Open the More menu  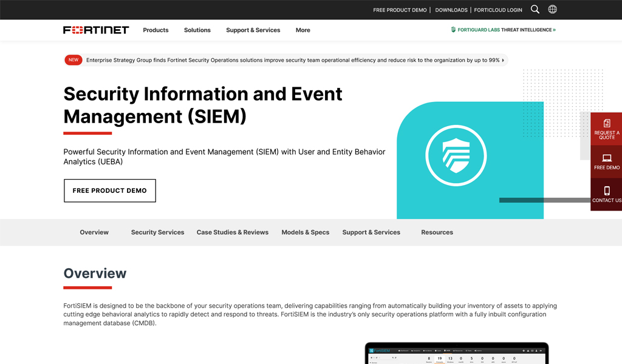click(302, 30)
